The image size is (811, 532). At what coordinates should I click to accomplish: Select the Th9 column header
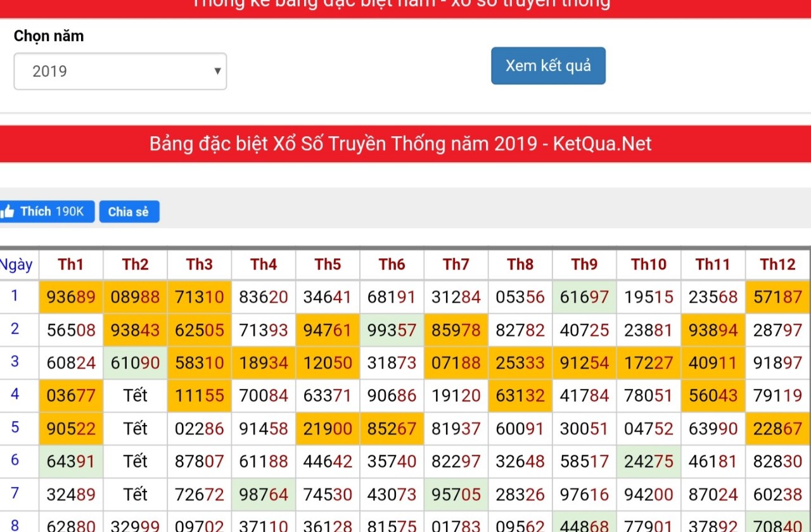click(584, 264)
